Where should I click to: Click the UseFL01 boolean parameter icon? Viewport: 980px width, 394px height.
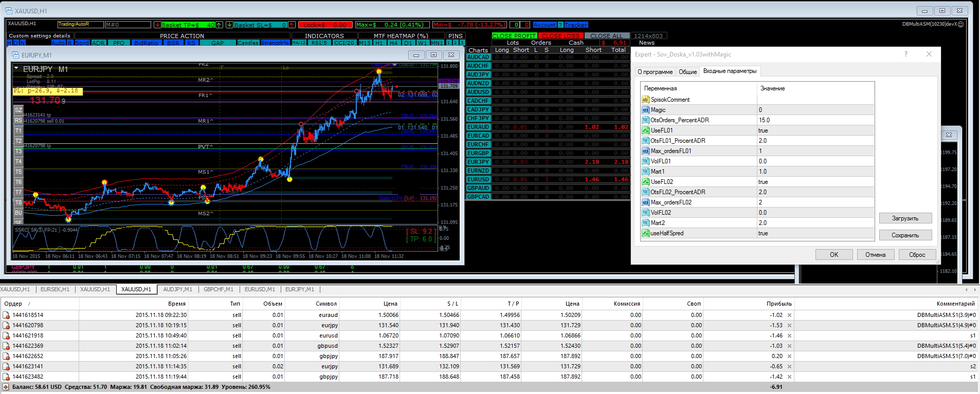tap(645, 130)
